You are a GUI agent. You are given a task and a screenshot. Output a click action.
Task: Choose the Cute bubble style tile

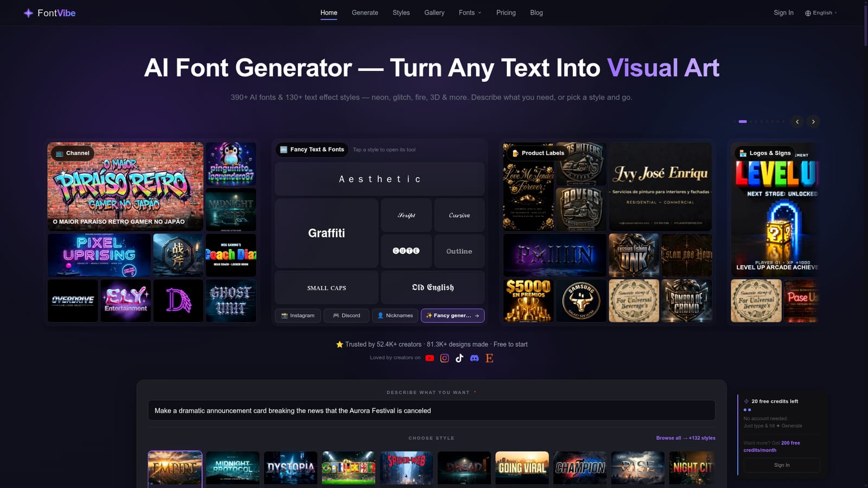coord(406,251)
